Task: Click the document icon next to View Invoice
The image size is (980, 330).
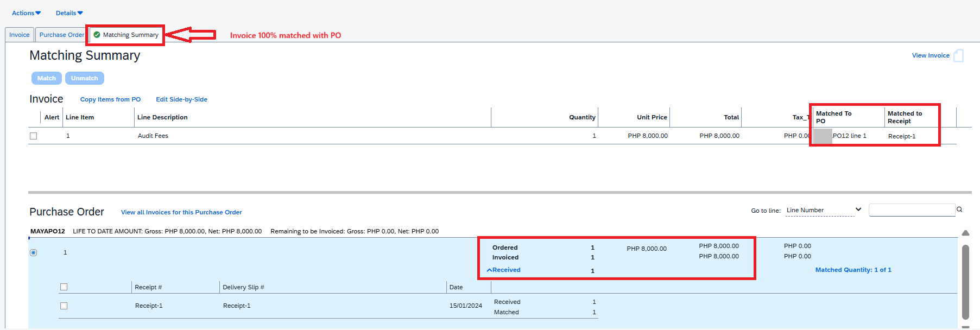Action: pos(959,55)
